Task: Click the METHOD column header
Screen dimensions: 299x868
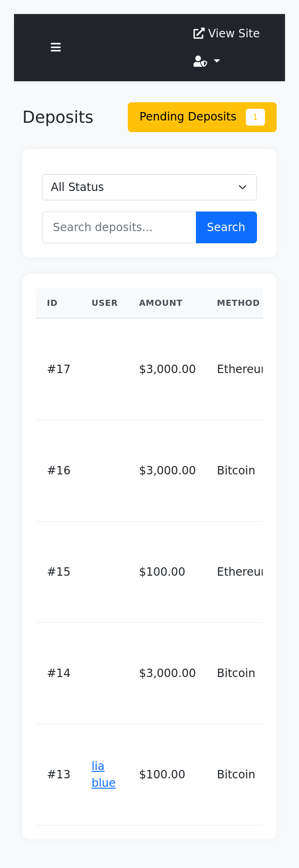Action: point(238,303)
